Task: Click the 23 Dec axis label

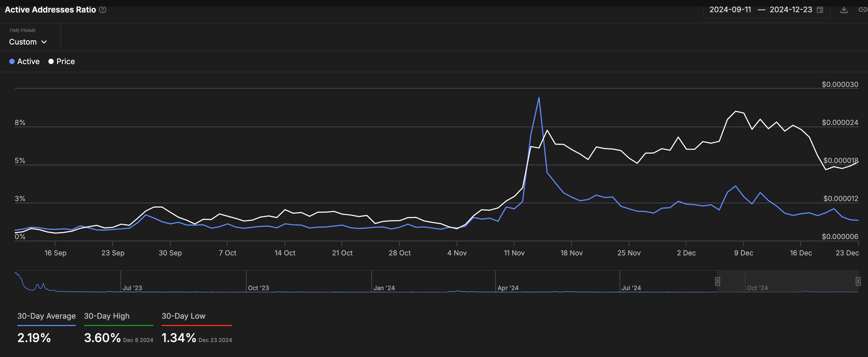Action: [847, 253]
